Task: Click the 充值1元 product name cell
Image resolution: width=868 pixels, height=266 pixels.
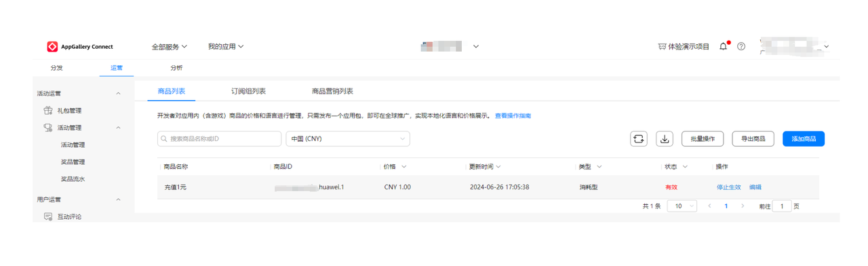Action: 176,187
